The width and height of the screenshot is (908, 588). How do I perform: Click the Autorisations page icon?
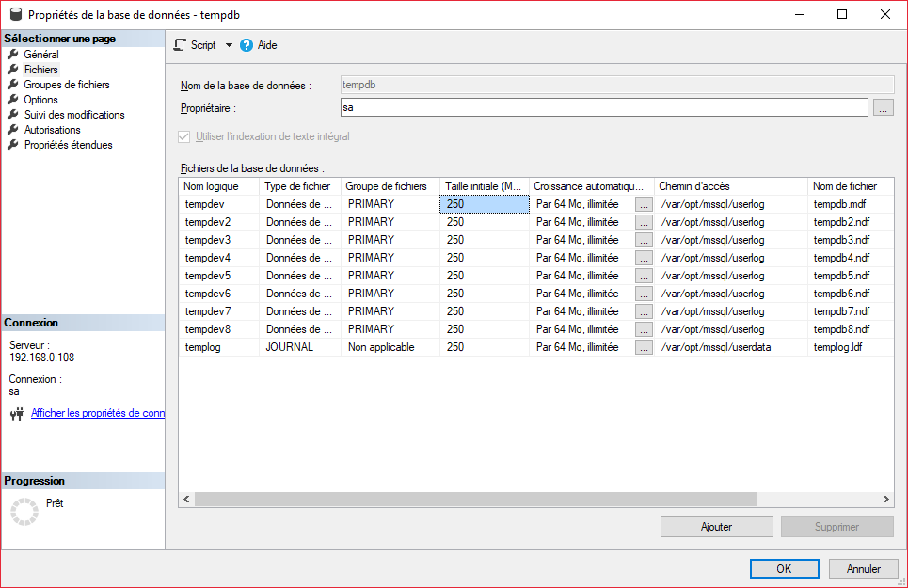coord(13,130)
